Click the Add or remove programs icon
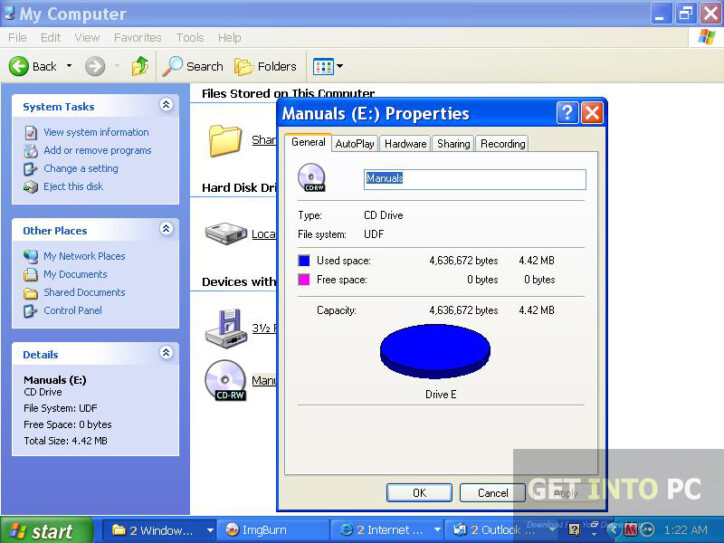724x543 pixels. pyautogui.click(x=30, y=151)
